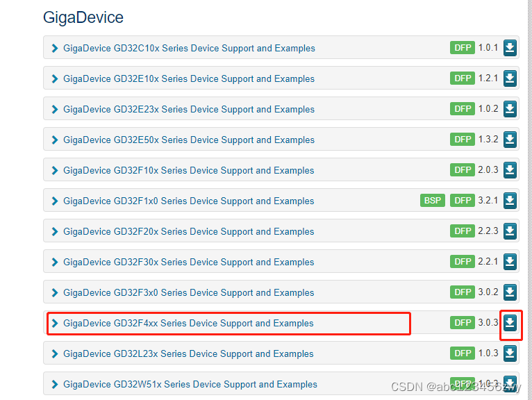Click the GigaDevice section heading

[x=83, y=17]
